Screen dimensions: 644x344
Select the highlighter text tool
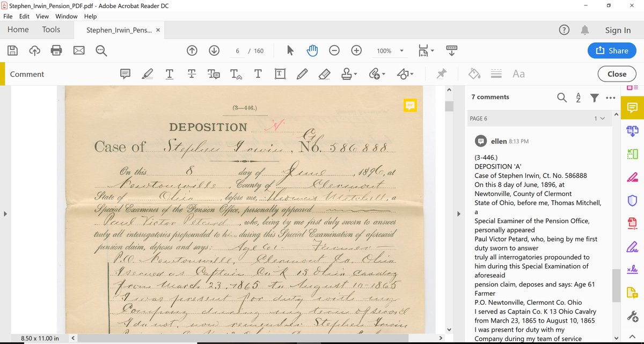tap(148, 74)
